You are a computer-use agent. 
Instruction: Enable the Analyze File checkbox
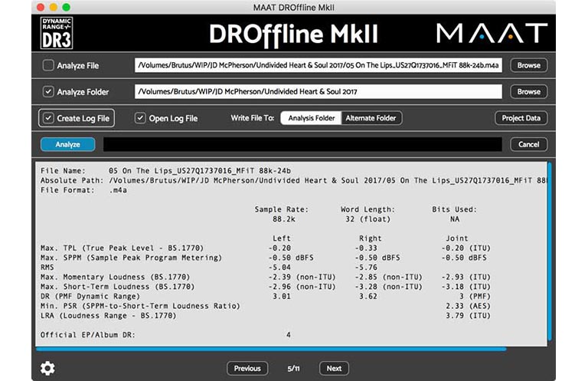pyautogui.click(x=48, y=65)
